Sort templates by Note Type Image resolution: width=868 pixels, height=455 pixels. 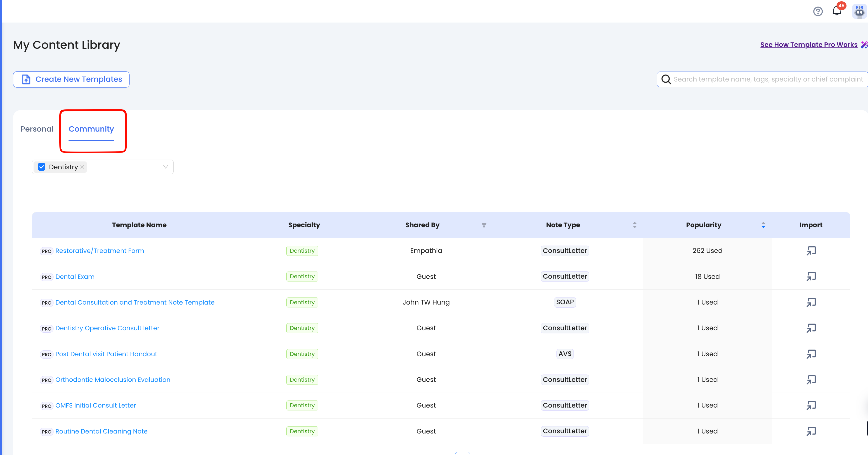[x=635, y=225]
